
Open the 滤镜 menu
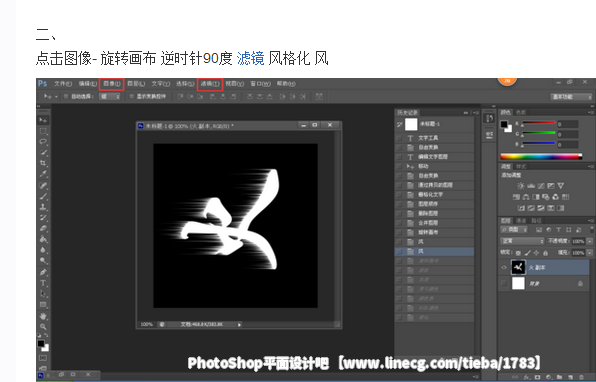click(x=210, y=84)
